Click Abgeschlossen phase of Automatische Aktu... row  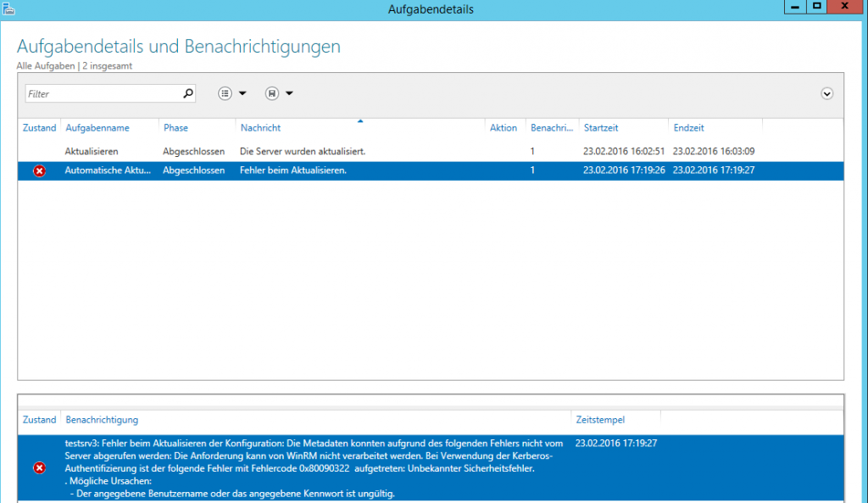194,170
